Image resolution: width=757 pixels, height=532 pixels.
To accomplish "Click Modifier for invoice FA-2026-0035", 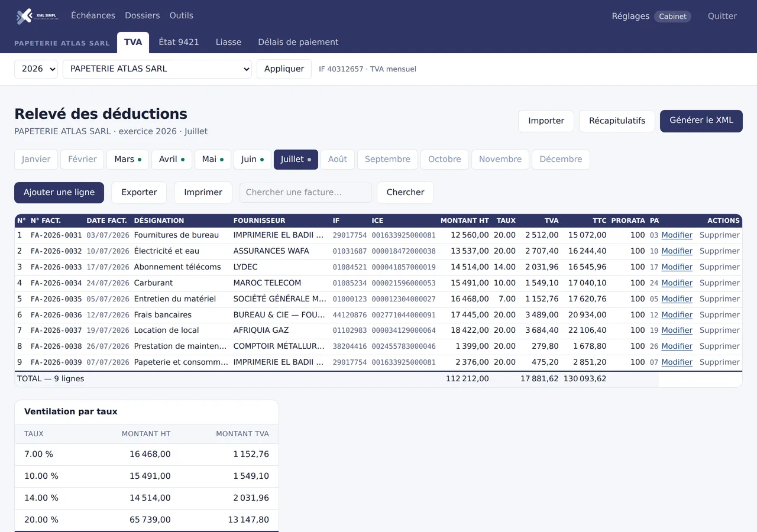I will (677, 299).
